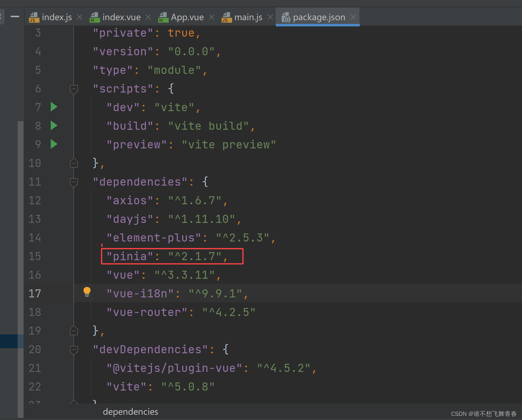Click the index.js file type icon
522x420 pixels.
(34, 17)
